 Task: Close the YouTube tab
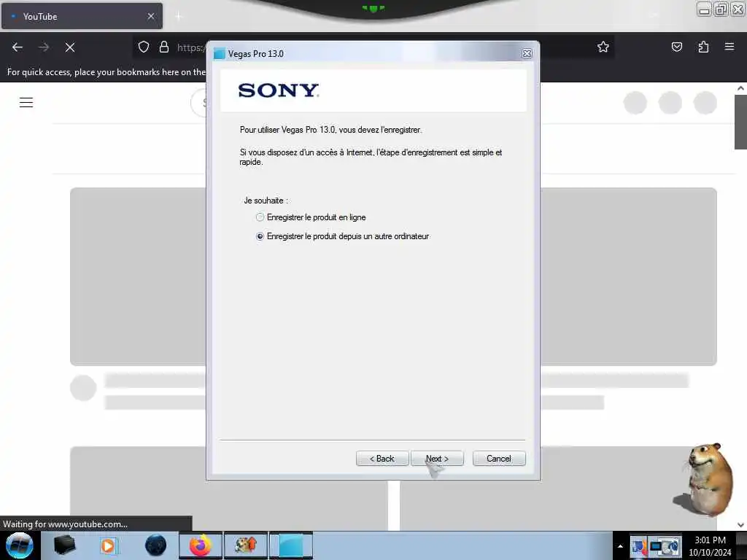click(x=151, y=16)
